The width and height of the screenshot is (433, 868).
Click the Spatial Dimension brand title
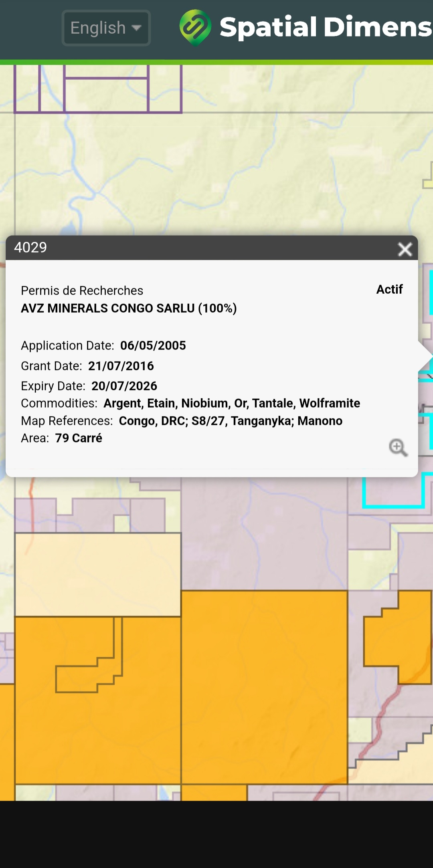(326, 27)
